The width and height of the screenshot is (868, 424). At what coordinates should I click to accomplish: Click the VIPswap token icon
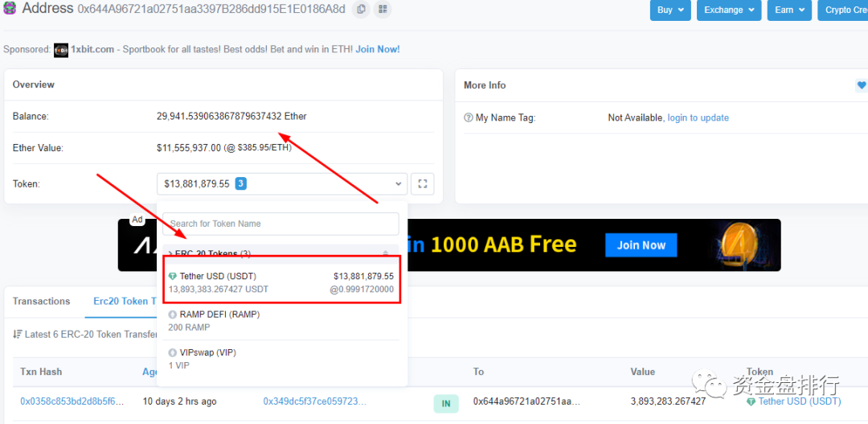click(172, 352)
